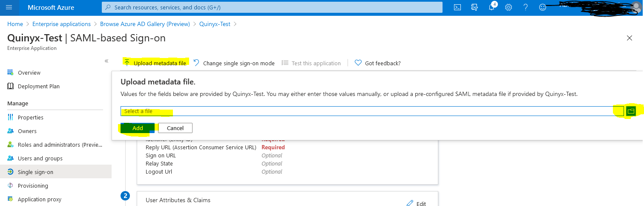Open the Azure portal hamburger menu
Image resolution: width=644 pixels, height=206 pixels.
(x=9, y=7)
